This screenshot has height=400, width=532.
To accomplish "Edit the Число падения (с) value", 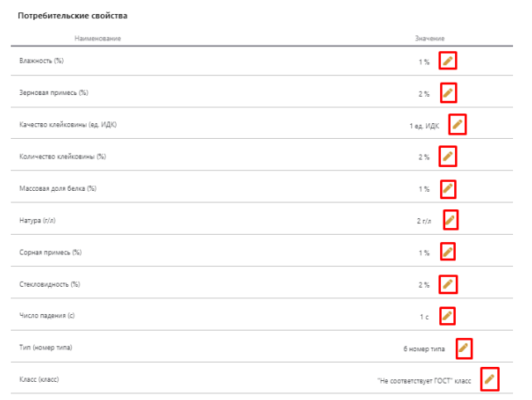I will pyautogui.click(x=448, y=316).
